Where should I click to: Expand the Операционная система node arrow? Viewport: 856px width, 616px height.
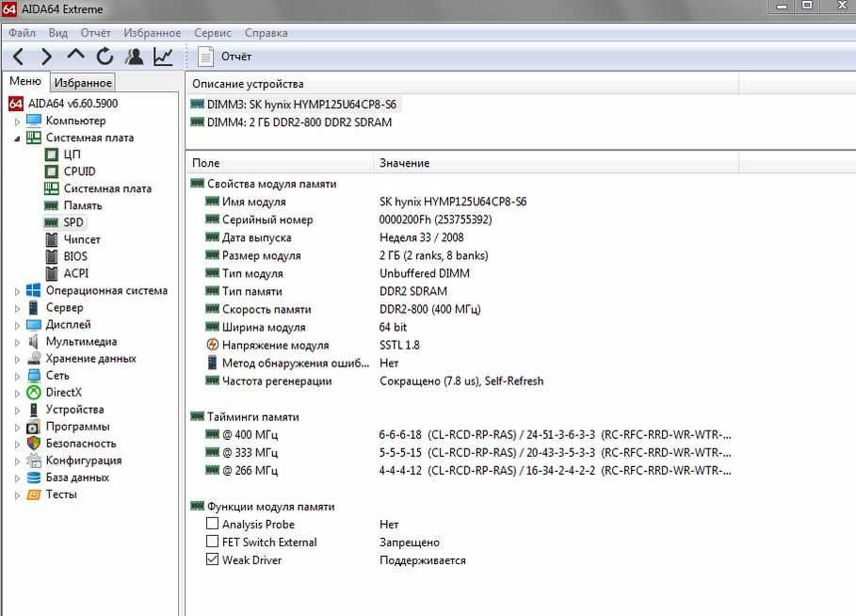(17, 292)
